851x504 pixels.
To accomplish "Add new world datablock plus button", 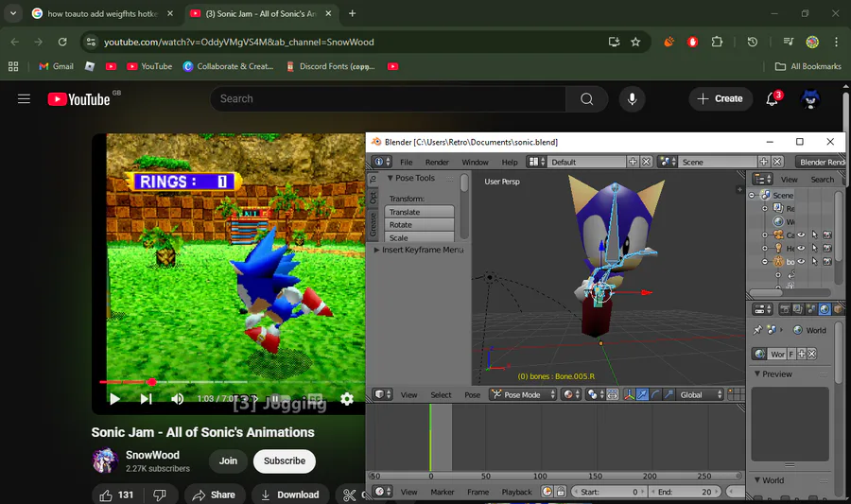I will pyautogui.click(x=802, y=354).
